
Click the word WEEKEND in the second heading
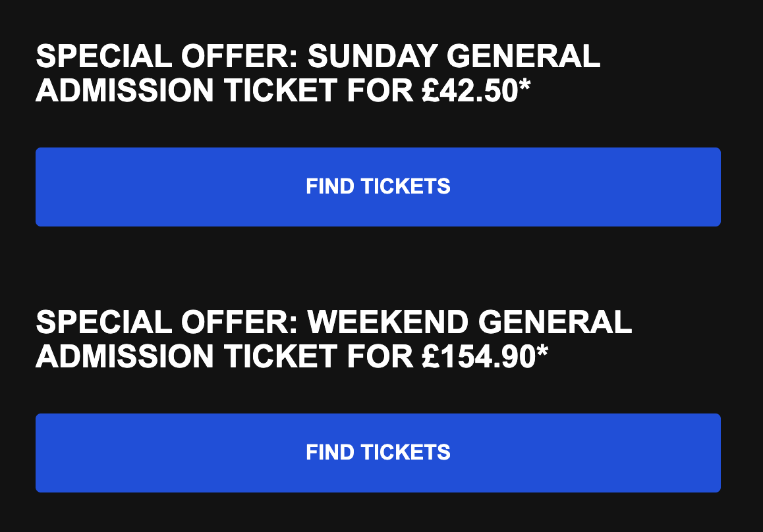click(388, 323)
